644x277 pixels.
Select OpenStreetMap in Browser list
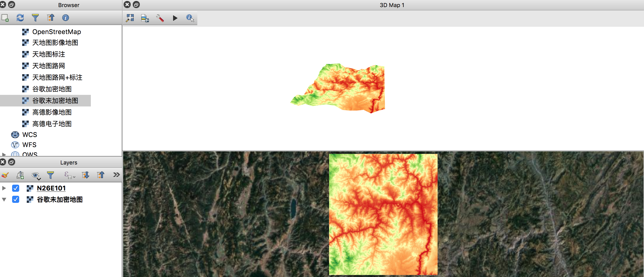tap(56, 32)
